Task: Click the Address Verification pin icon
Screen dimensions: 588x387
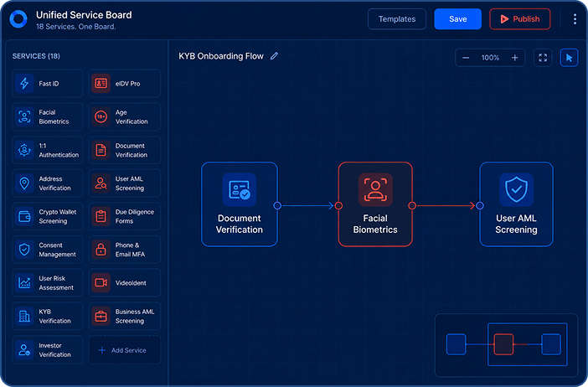Action: click(x=24, y=183)
